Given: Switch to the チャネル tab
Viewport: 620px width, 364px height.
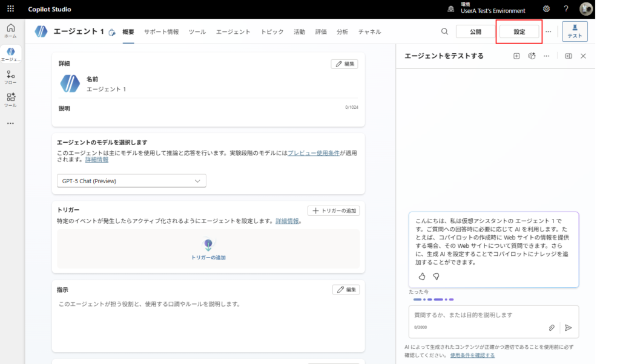Looking at the screenshot, I should point(369,31).
